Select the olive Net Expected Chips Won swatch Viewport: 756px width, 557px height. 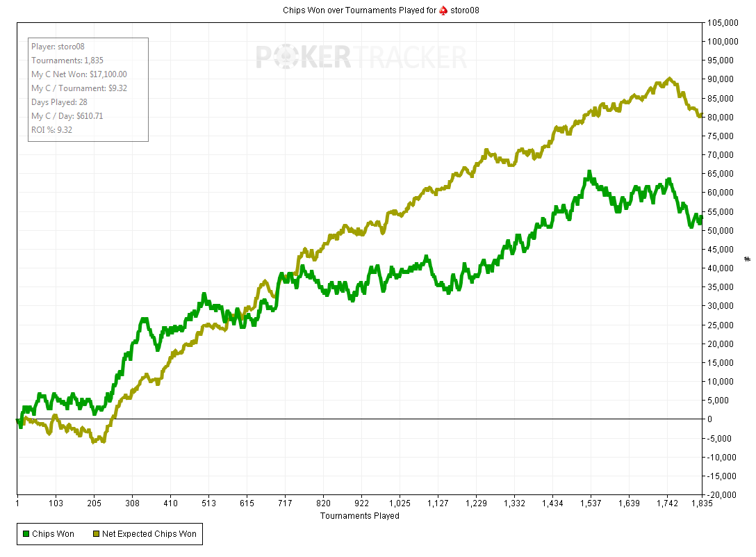[96, 534]
